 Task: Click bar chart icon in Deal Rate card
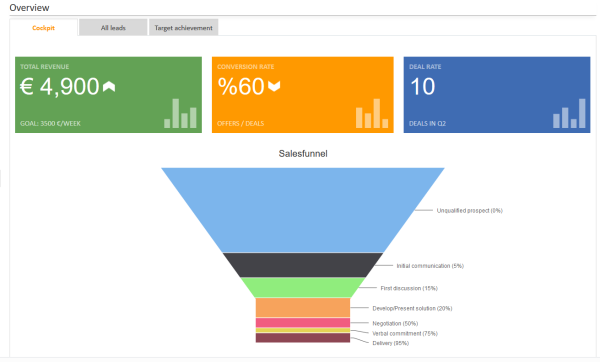[569, 113]
